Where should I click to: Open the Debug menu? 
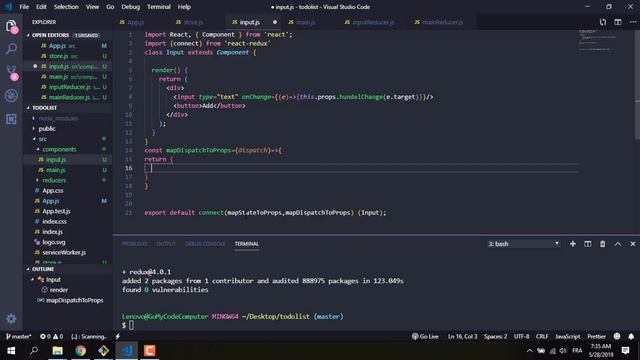pos(130,7)
